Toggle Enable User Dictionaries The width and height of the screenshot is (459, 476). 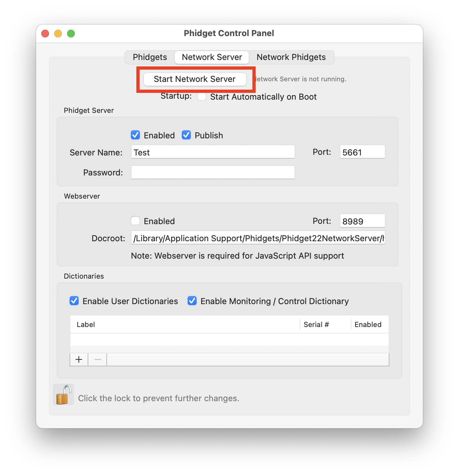(x=74, y=301)
